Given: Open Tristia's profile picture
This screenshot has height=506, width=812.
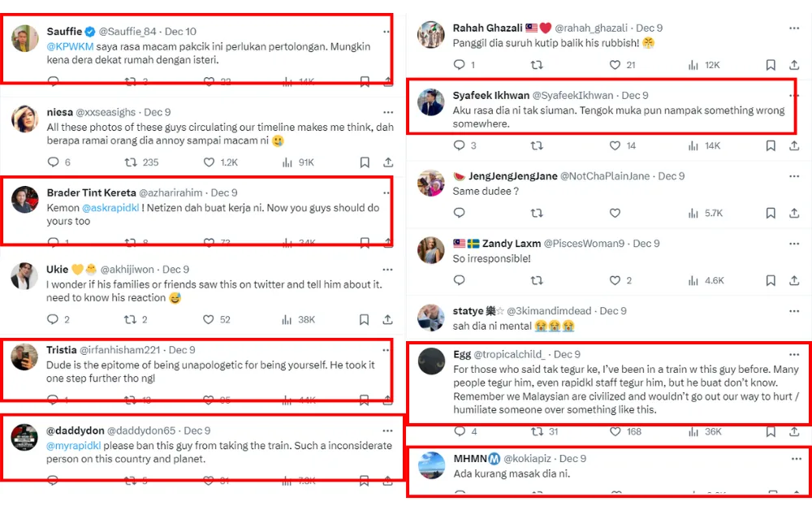Looking at the screenshot, I should [x=24, y=357].
